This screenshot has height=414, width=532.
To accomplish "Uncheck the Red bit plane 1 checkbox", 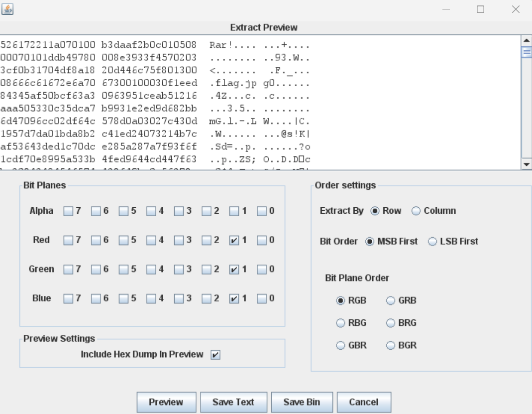I will point(234,241).
